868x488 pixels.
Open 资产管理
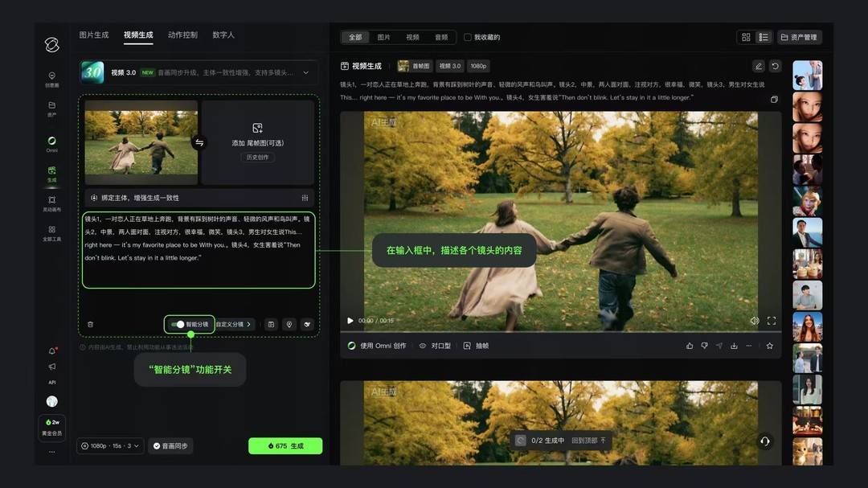[800, 37]
